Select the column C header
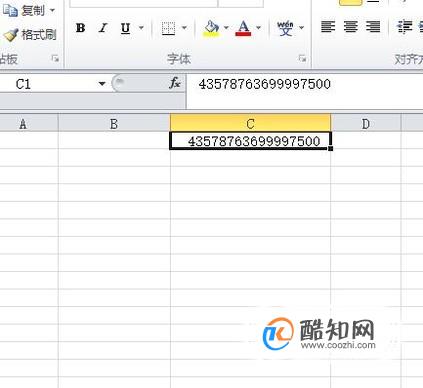The width and height of the screenshot is (423, 388). (x=250, y=124)
